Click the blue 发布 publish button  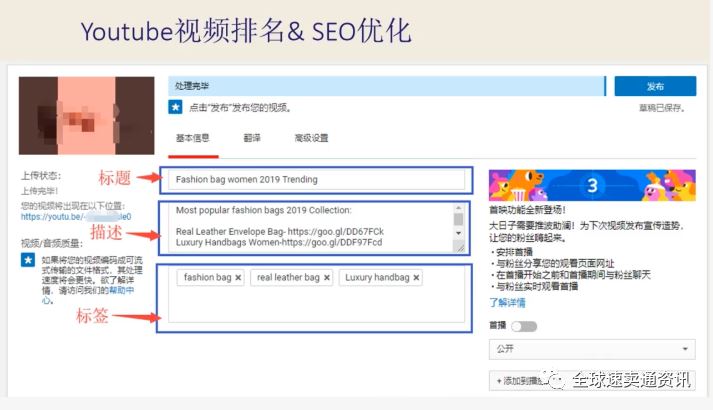pyautogui.click(x=655, y=86)
